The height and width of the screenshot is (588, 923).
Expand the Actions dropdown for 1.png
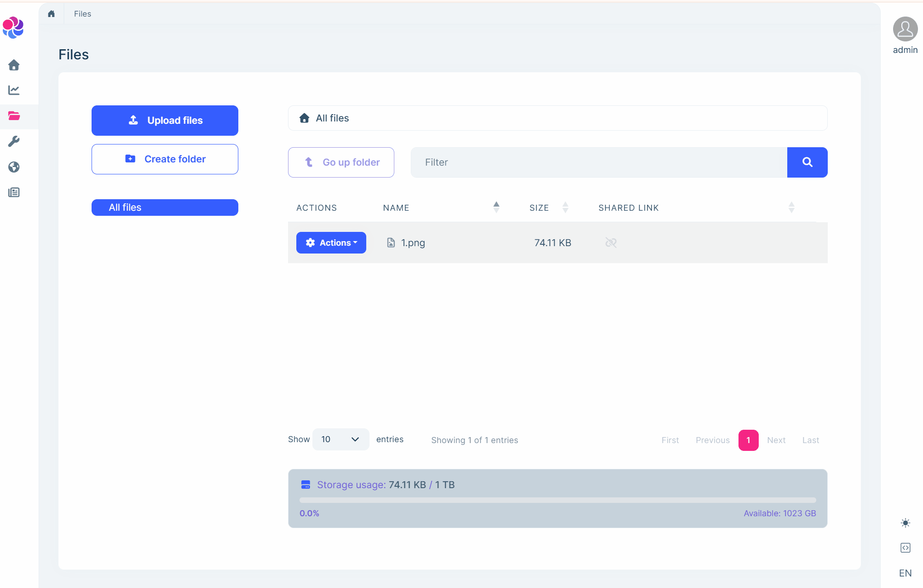coord(331,242)
